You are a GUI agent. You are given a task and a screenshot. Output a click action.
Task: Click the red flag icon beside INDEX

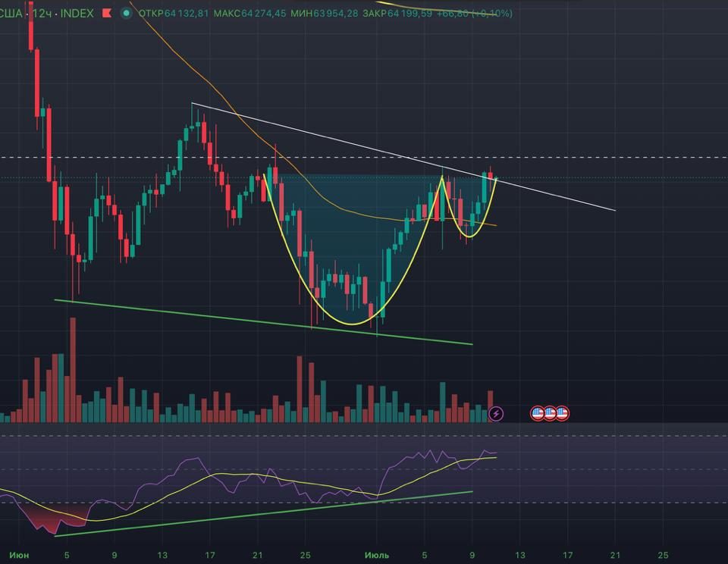107,14
